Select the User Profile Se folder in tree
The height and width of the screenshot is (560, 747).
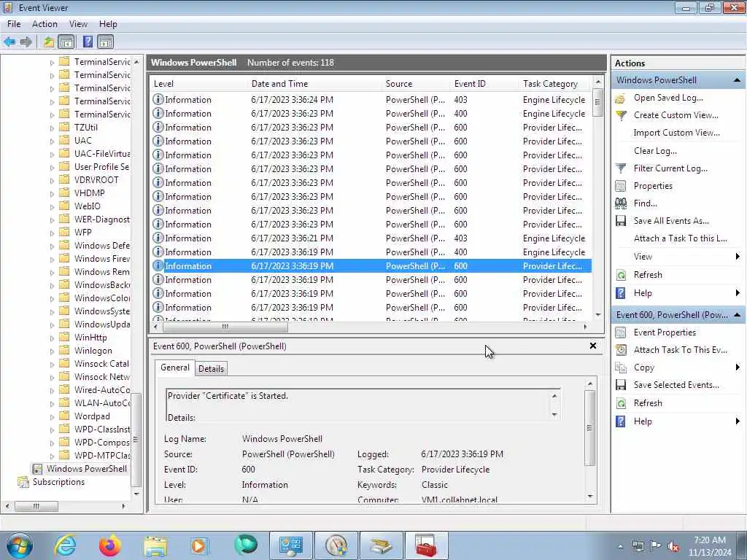pyautogui.click(x=101, y=167)
